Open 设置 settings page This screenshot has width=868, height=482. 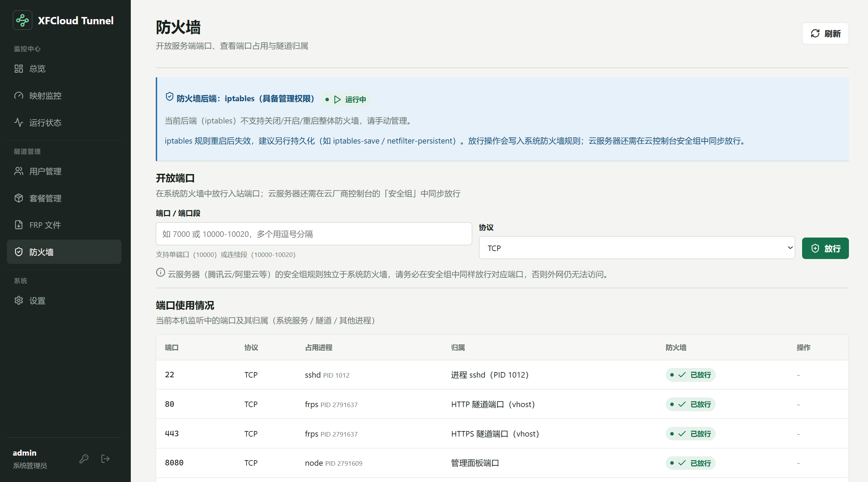point(64,301)
